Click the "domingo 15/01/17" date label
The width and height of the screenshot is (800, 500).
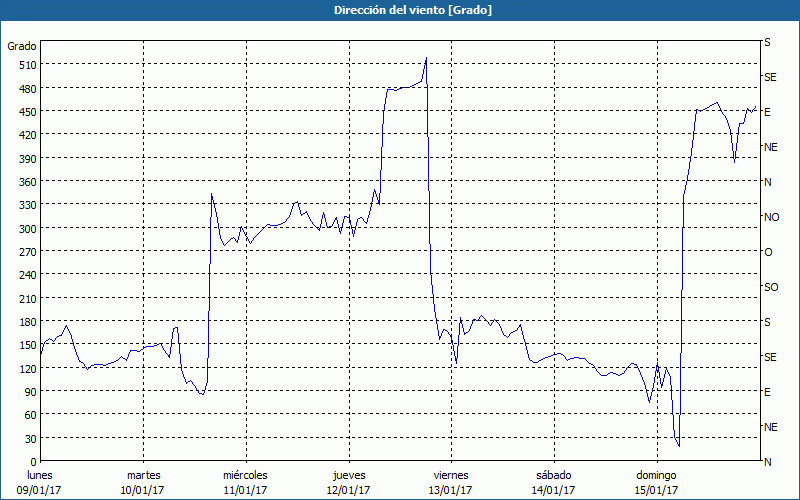656,482
